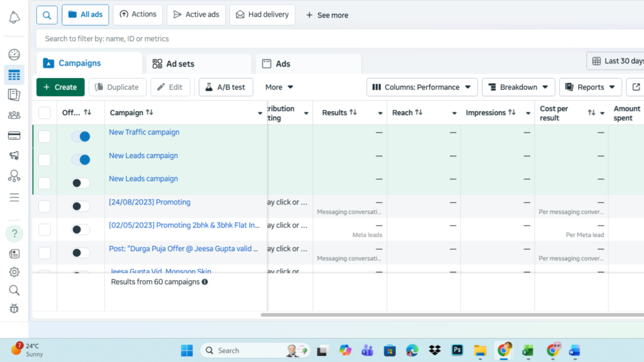The height and width of the screenshot is (362, 644).
Task: Open the Reports dropdown menu
Action: (x=590, y=87)
